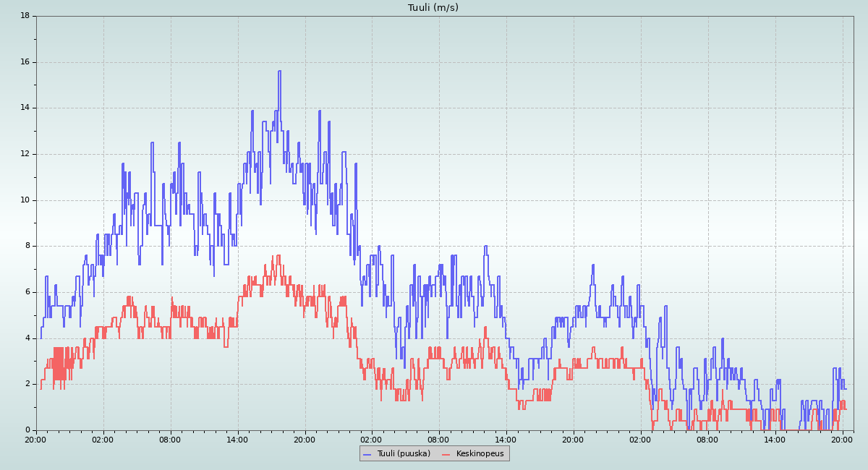868x470 pixels.
Task: Click the chart title Tuuli (m/s)
Action: (x=433, y=8)
